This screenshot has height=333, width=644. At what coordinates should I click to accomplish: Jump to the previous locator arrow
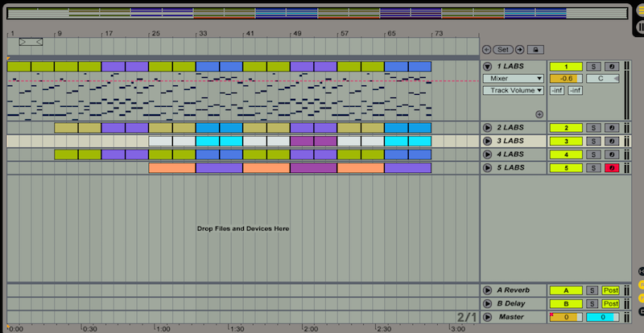(x=487, y=50)
